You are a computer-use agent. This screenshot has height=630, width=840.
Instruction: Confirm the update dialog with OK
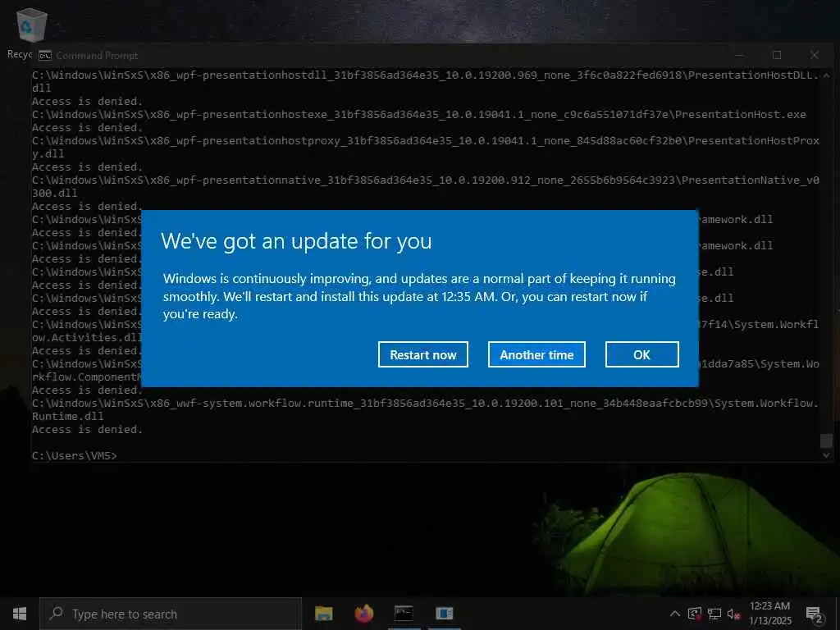click(x=641, y=354)
